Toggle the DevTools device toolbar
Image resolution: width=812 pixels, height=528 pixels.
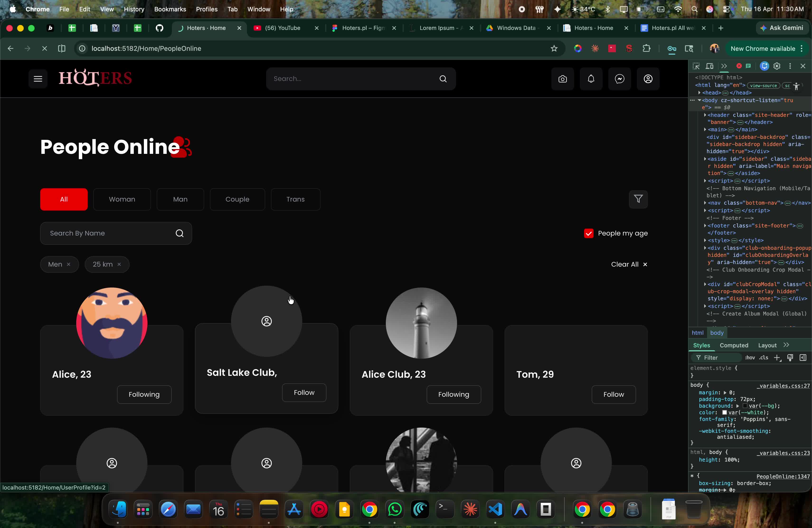710,66
